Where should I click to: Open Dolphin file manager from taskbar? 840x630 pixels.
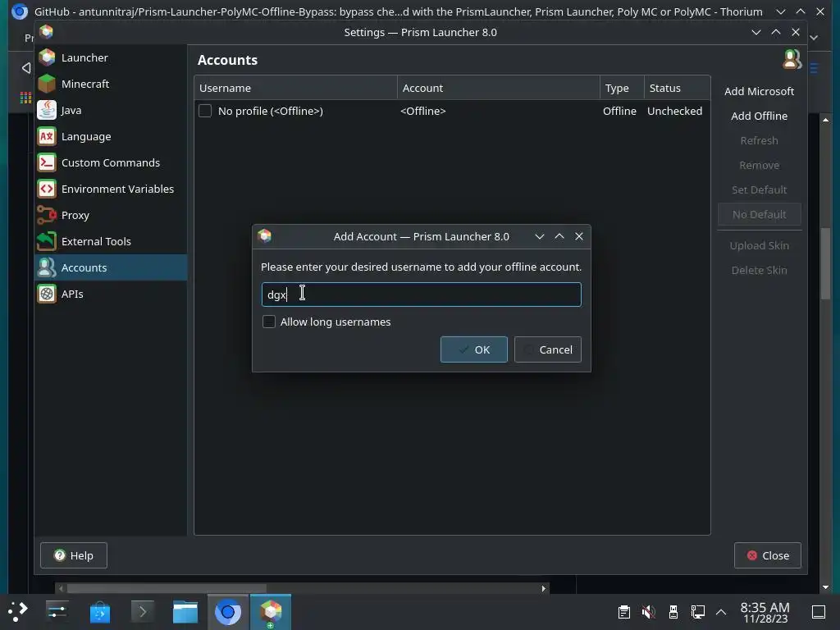pos(185,611)
